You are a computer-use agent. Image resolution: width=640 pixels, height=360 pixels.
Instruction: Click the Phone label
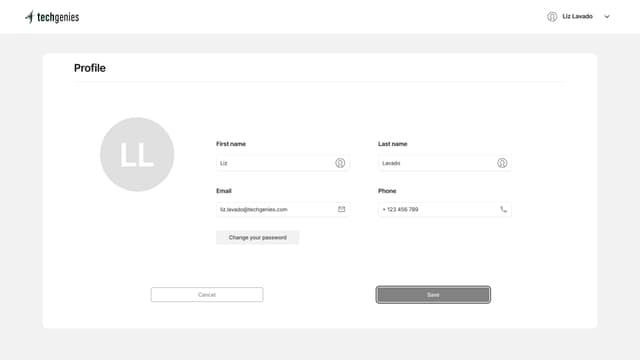tap(387, 191)
